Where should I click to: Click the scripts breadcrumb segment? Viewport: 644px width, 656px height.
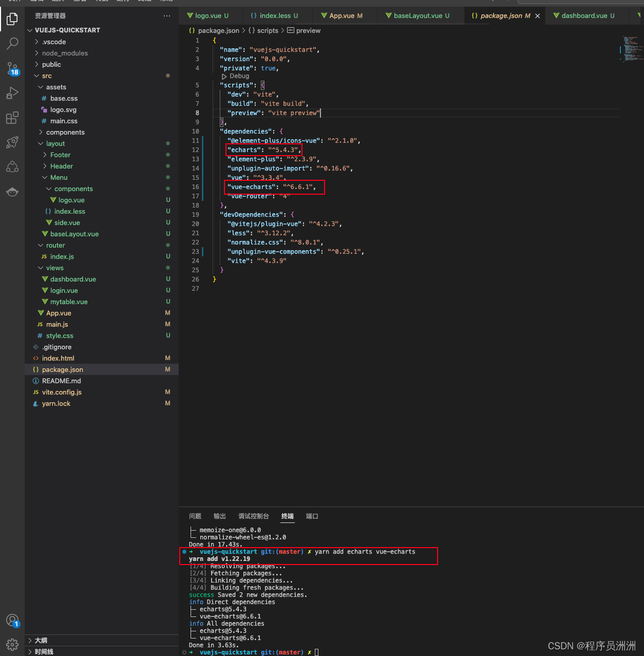tap(263, 30)
